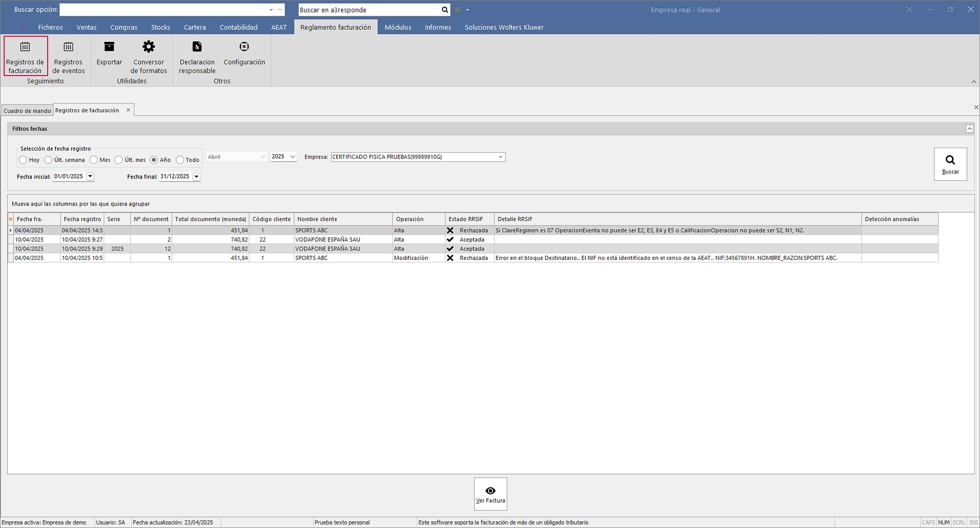The width and height of the screenshot is (980, 528).
Task: Open the Soluciones Wolters Kluwer tab
Action: [504, 27]
